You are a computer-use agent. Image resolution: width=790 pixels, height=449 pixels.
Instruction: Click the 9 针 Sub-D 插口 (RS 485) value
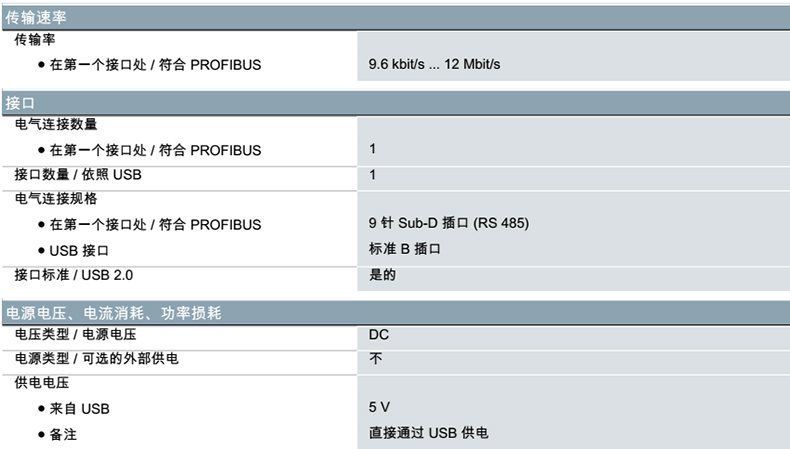click(449, 223)
